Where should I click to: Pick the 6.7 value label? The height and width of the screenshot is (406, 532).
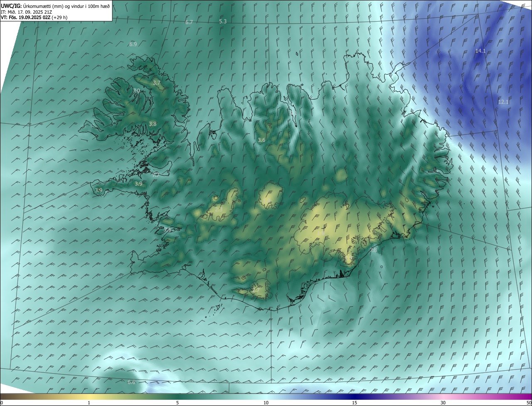[x=189, y=22]
